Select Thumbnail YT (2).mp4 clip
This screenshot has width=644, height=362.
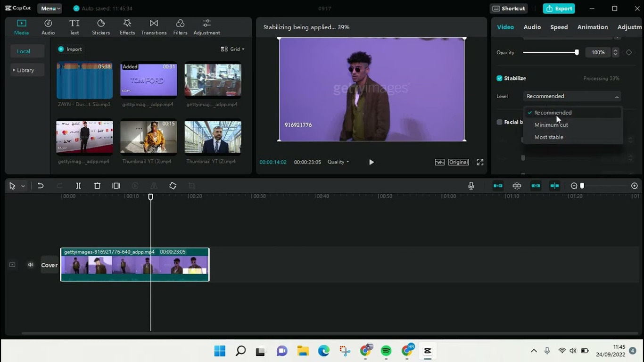(x=213, y=138)
